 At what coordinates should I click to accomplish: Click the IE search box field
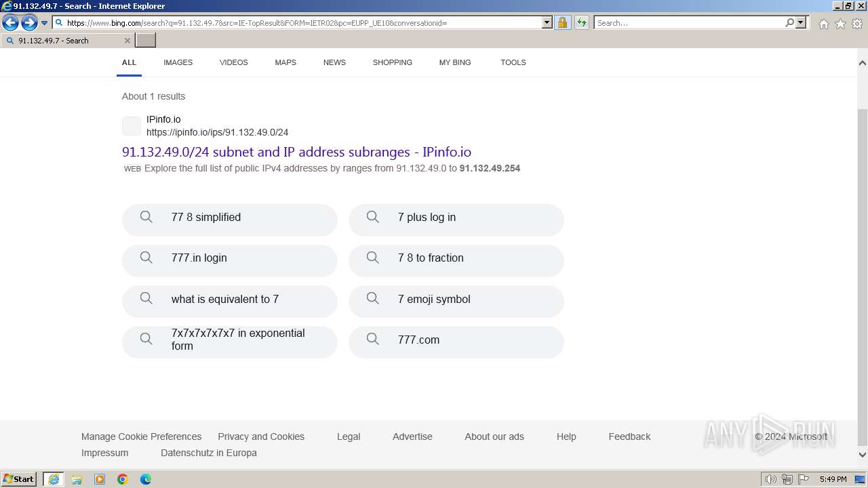coord(689,23)
